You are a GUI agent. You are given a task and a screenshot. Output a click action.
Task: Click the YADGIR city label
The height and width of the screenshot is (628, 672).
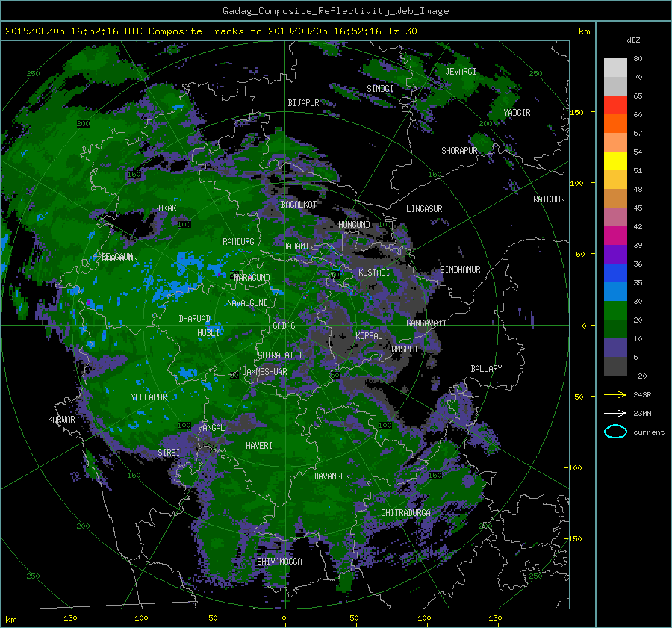pyautogui.click(x=517, y=113)
